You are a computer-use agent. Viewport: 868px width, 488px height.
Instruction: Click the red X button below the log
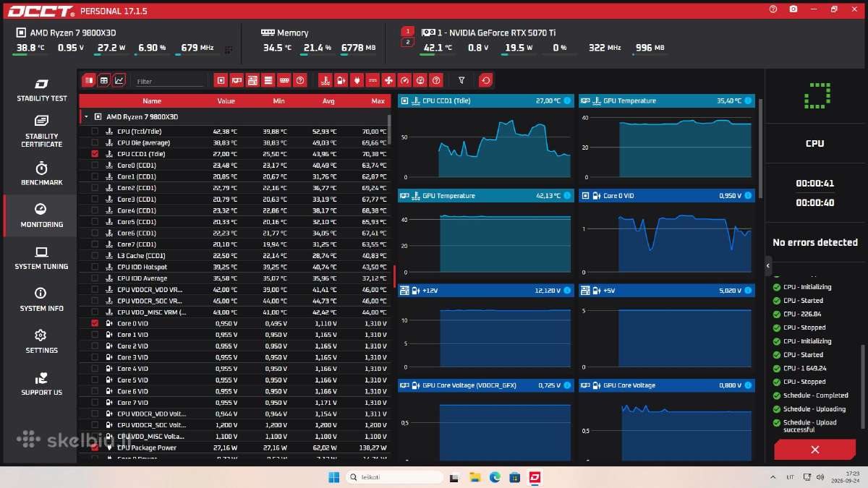[x=814, y=450]
